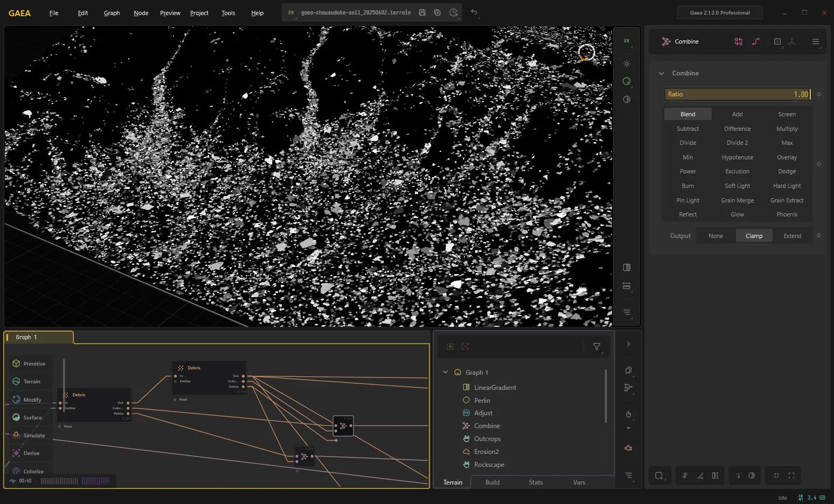The width and height of the screenshot is (834, 504).
Task: Collapse the Combine properties section
Action: tap(661, 73)
